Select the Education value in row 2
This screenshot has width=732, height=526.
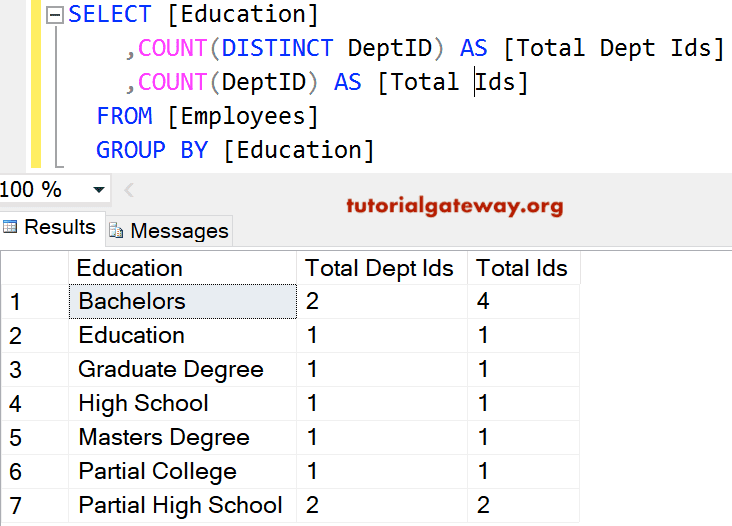click(183, 336)
